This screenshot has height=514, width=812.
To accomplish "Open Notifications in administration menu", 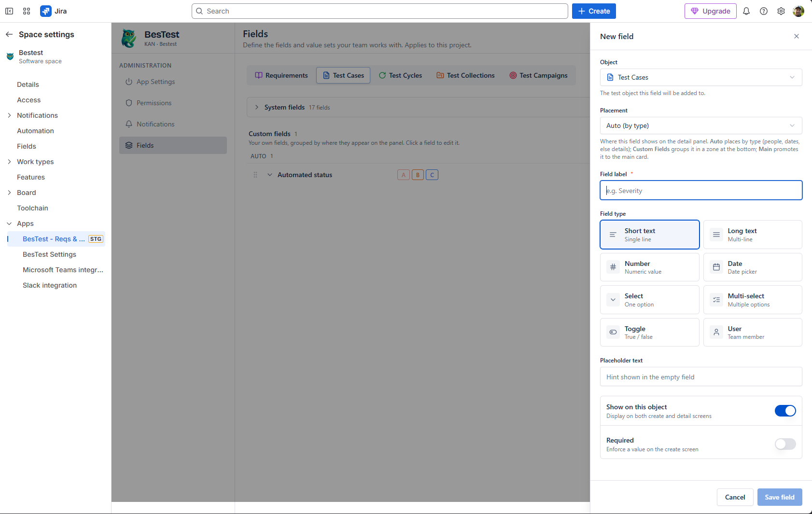I will [x=173, y=124].
